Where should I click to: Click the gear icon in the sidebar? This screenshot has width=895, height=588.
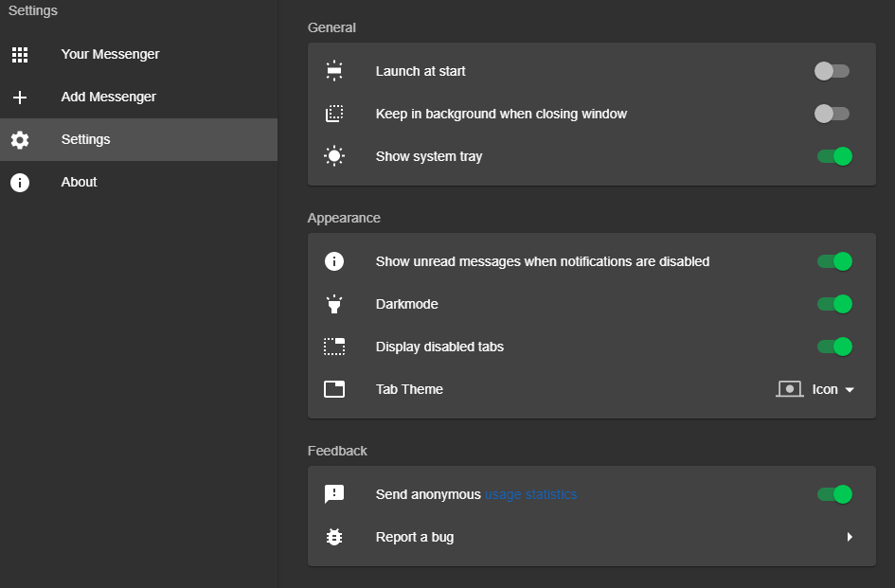20,140
